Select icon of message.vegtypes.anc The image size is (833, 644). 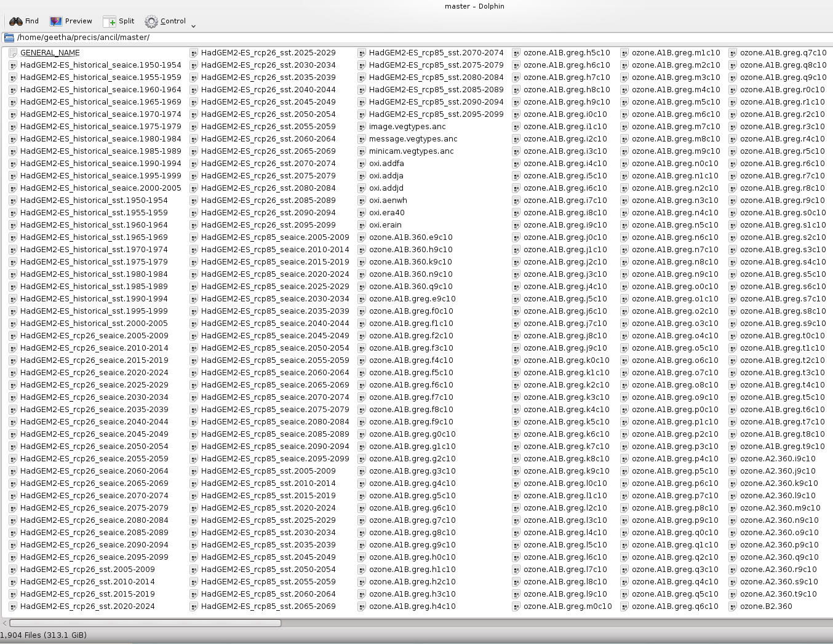362,139
